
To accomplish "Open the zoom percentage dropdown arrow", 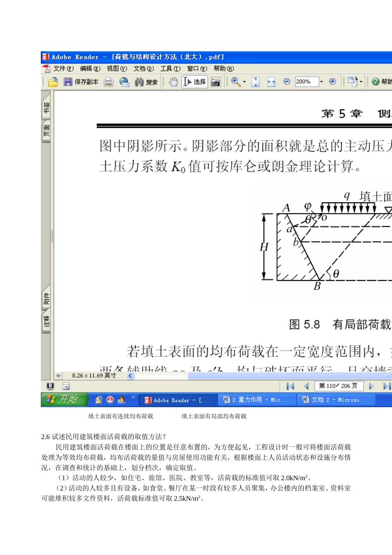I will 321,82.
